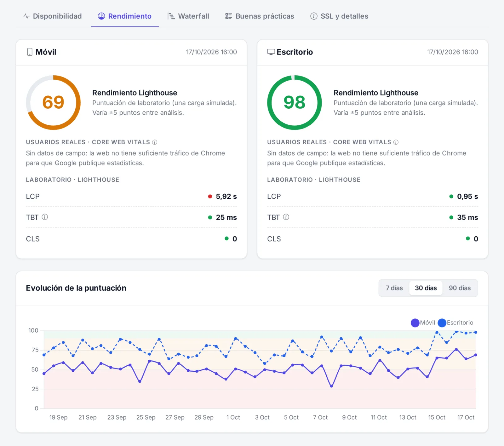The height and width of the screenshot is (446, 504).
Task: Click the desktop score gauge showing 98
Action: [x=295, y=102]
